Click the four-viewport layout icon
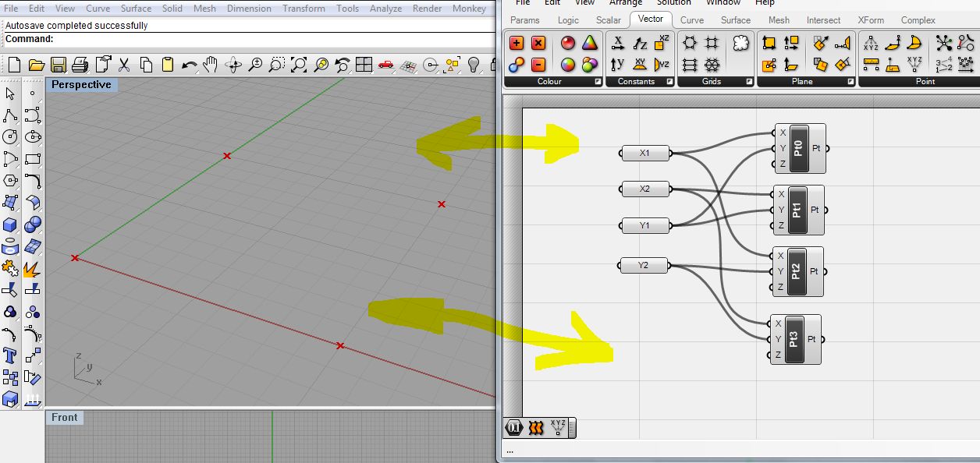 tap(364, 65)
